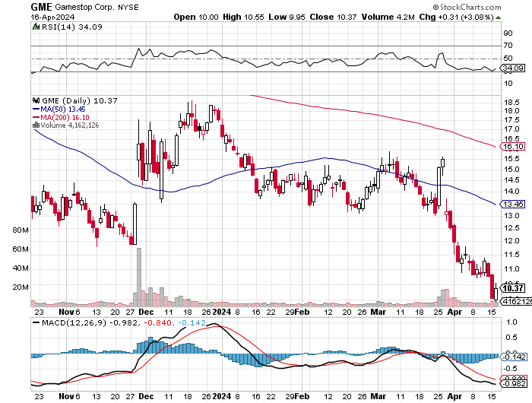Click the 12.0 price axis label
The image size is (532, 403).
click(x=511, y=241)
